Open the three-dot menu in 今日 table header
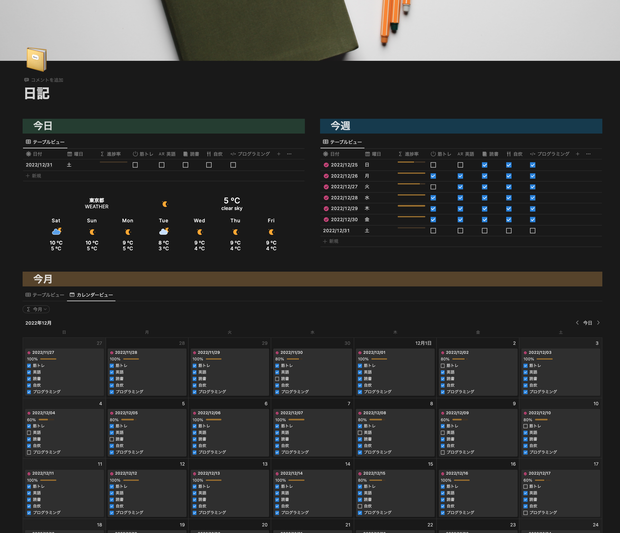This screenshot has width=620, height=533. pyautogui.click(x=289, y=154)
